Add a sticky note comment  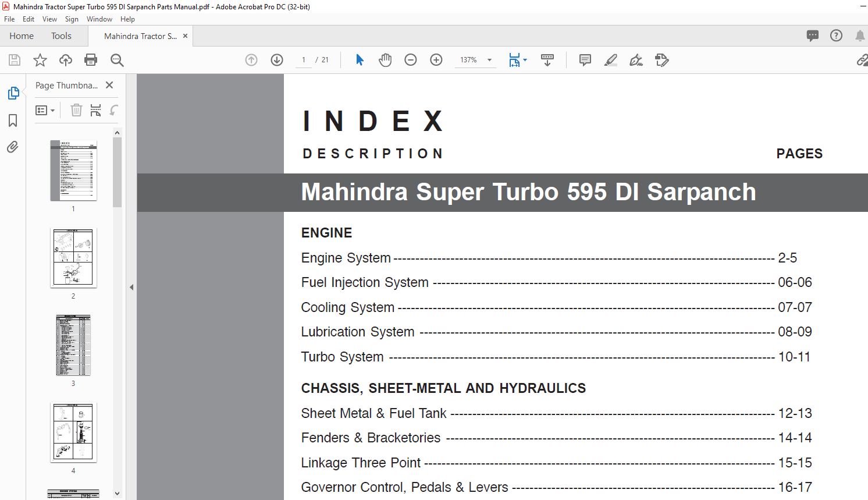(585, 60)
